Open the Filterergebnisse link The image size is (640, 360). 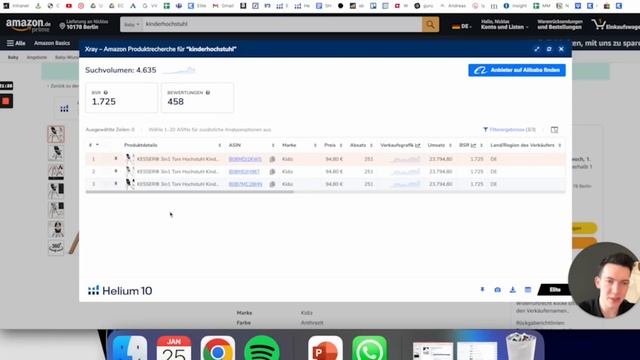[x=509, y=130]
